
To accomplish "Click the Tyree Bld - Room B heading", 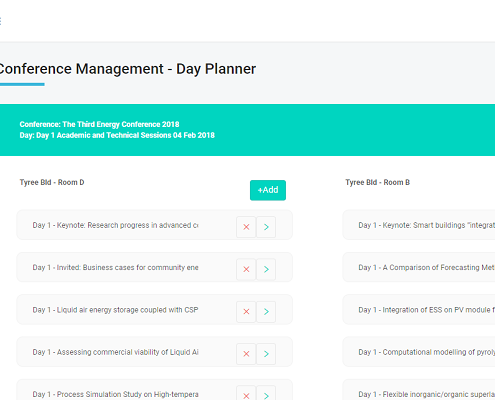I will (x=377, y=182).
